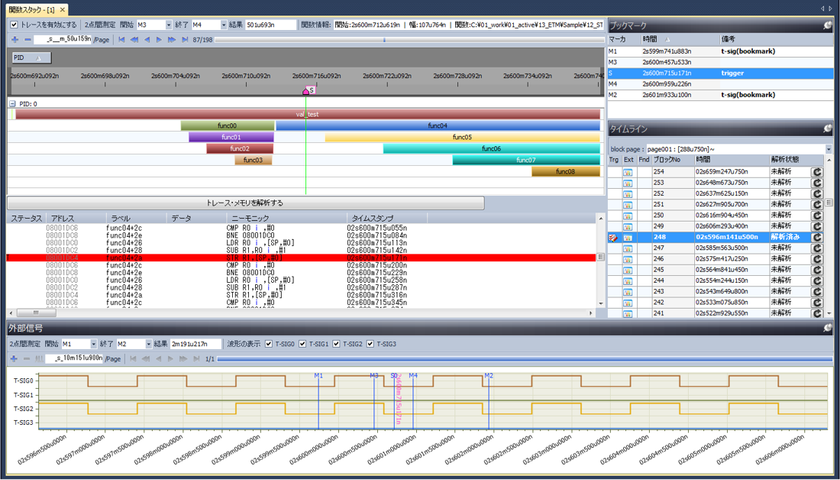Image resolution: width=840 pixels, height=480 pixels.
Task: Click the PID sort button
Action: 30,58
